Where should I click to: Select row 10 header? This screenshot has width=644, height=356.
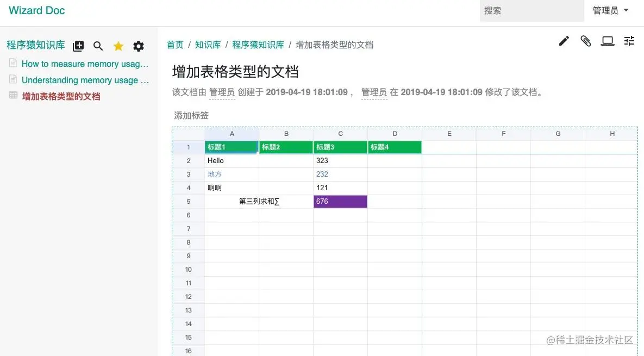pos(189,270)
